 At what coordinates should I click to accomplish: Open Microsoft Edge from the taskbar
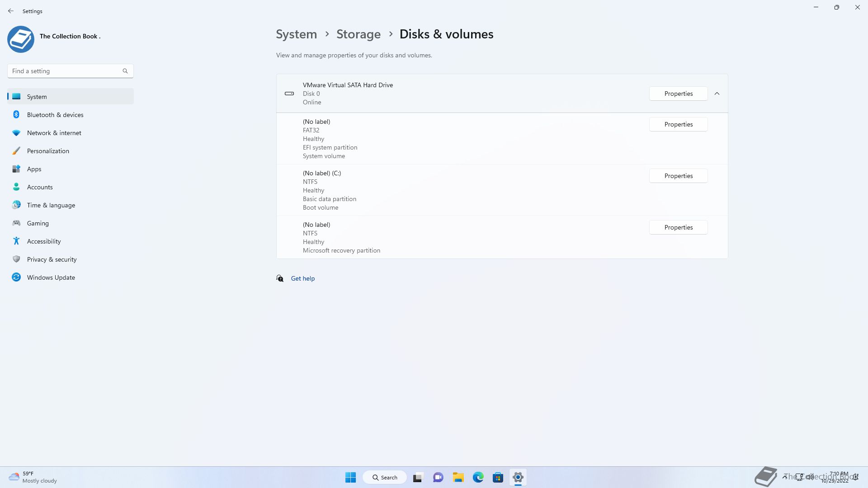478,477
